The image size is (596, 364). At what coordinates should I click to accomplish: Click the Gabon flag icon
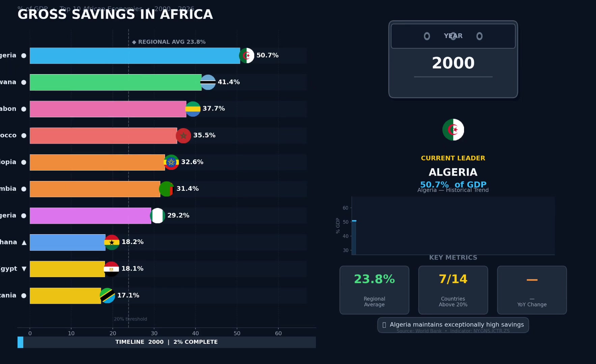click(x=193, y=109)
